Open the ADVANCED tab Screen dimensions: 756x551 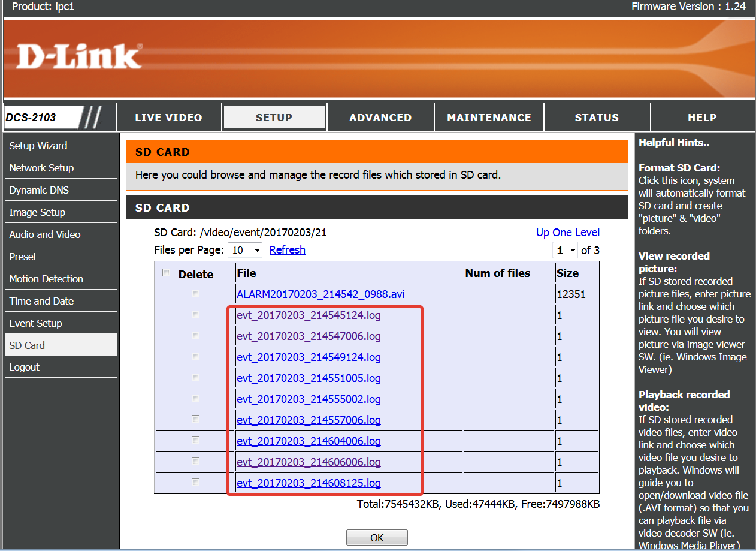(380, 118)
